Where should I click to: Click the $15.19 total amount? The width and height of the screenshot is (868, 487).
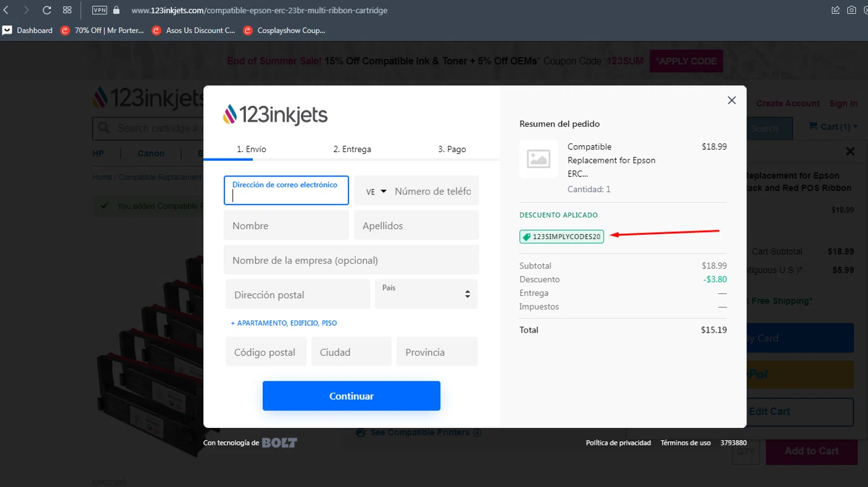click(713, 330)
